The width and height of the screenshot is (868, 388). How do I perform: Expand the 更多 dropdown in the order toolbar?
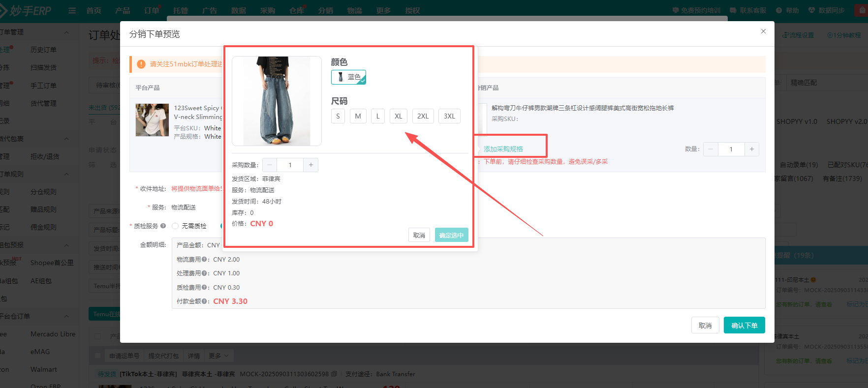(x=218, y=356)
